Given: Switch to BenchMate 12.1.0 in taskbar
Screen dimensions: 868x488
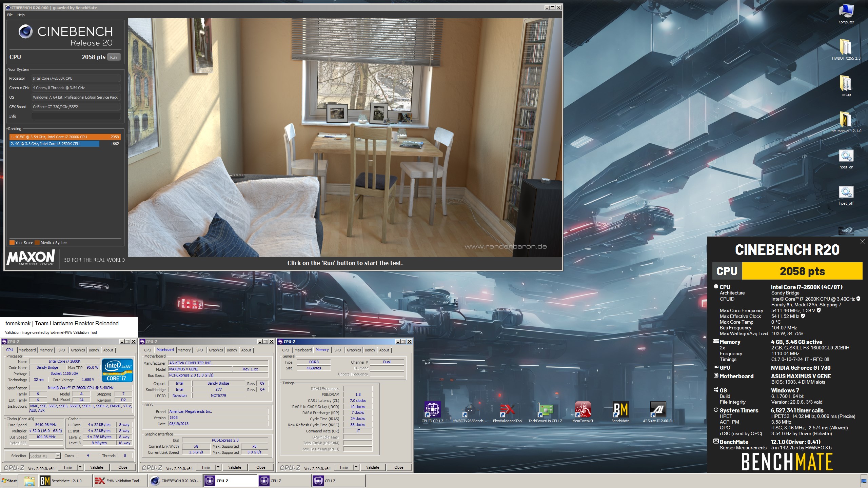Looking at the screenshot, I should click(65, 481).
